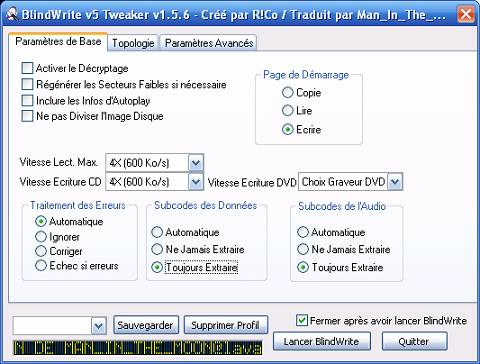Click the Supprimer Profil button
Image resolution: width=480 pixels, height=364 pixels.
226,325
